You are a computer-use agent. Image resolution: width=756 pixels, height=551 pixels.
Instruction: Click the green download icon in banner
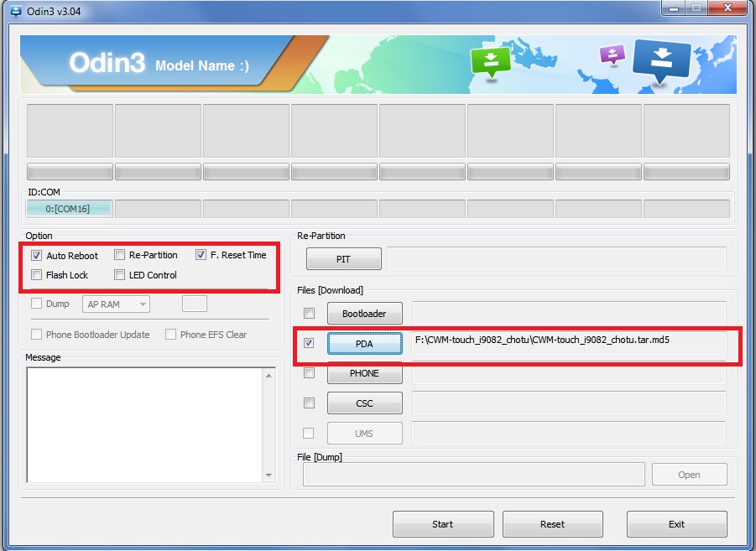(x=490, y=62)
